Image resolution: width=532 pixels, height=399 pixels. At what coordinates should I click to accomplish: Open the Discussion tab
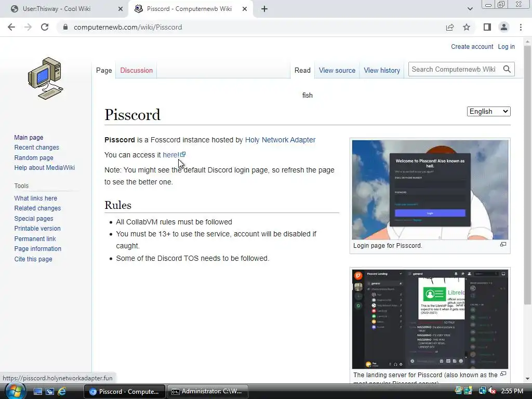coord(137,70)
